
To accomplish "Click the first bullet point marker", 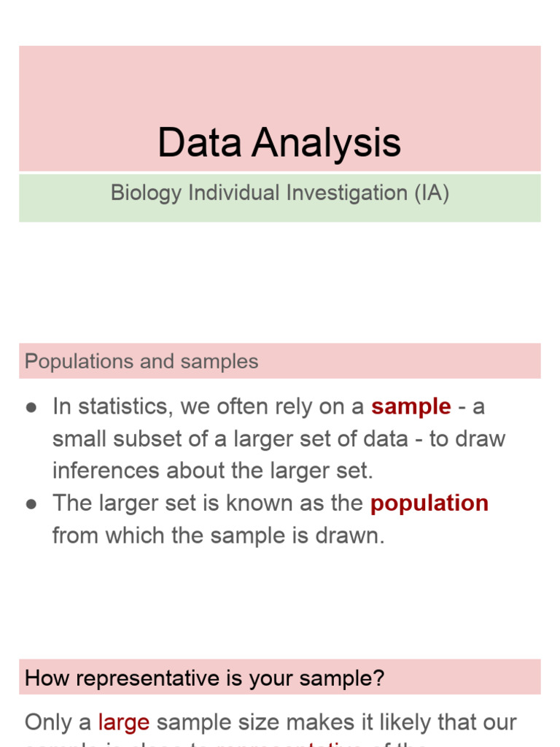I will [x=31, y=408].
